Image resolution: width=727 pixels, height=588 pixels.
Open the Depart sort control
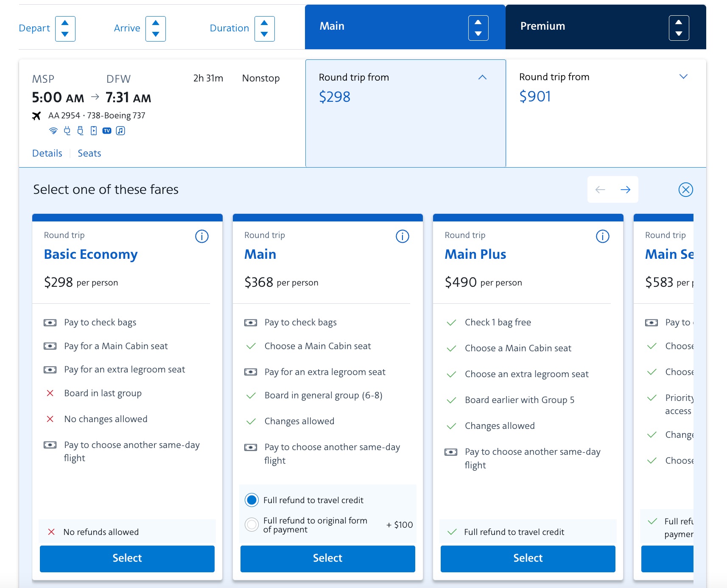pos(65,28)
